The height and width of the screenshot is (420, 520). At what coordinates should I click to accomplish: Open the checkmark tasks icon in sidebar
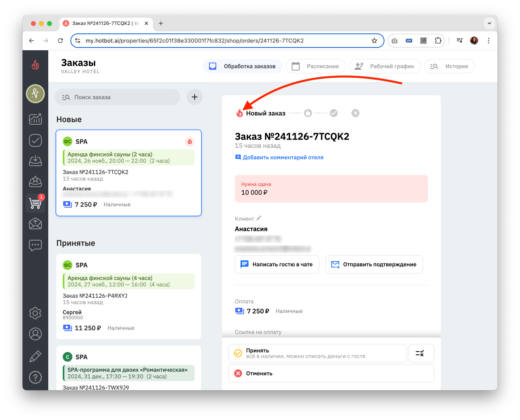point(35,140)
